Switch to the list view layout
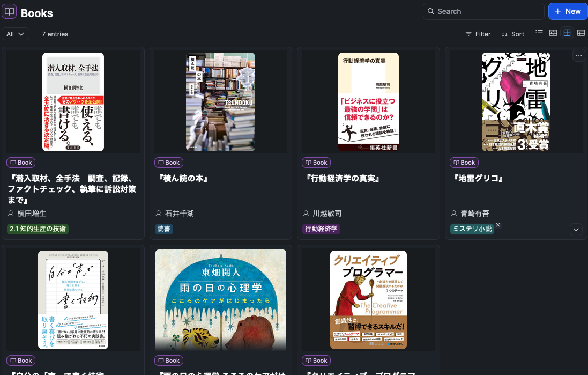Image resolution: width=588 pixels, height=375 pixels. 539,33
